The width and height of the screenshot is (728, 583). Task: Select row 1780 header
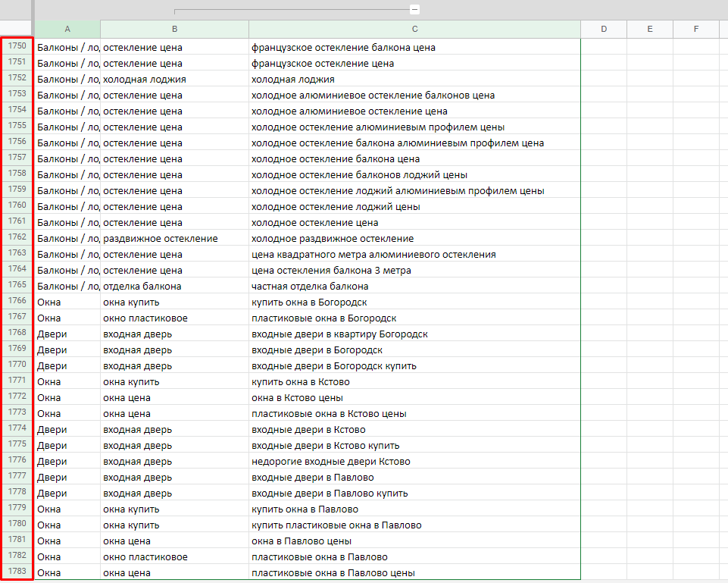pyautogui.click(x=17, y=524)
